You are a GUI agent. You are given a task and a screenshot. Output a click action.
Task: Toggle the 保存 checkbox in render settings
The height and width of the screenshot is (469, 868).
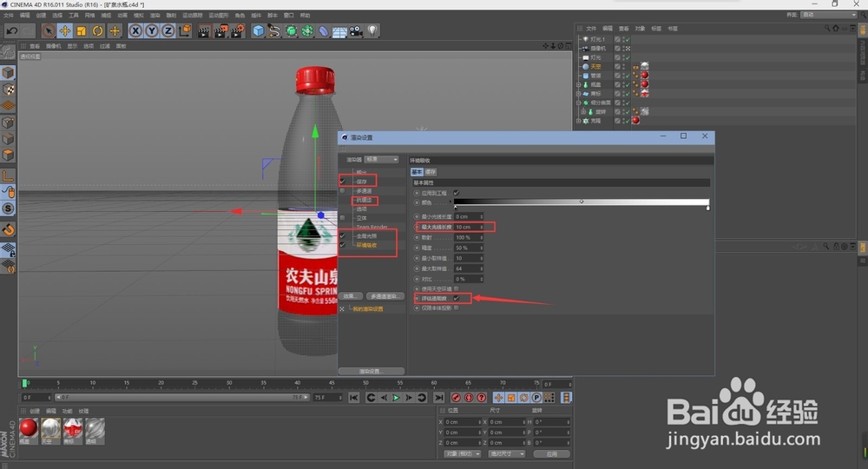pyautogui.click(x=342, y=181)
